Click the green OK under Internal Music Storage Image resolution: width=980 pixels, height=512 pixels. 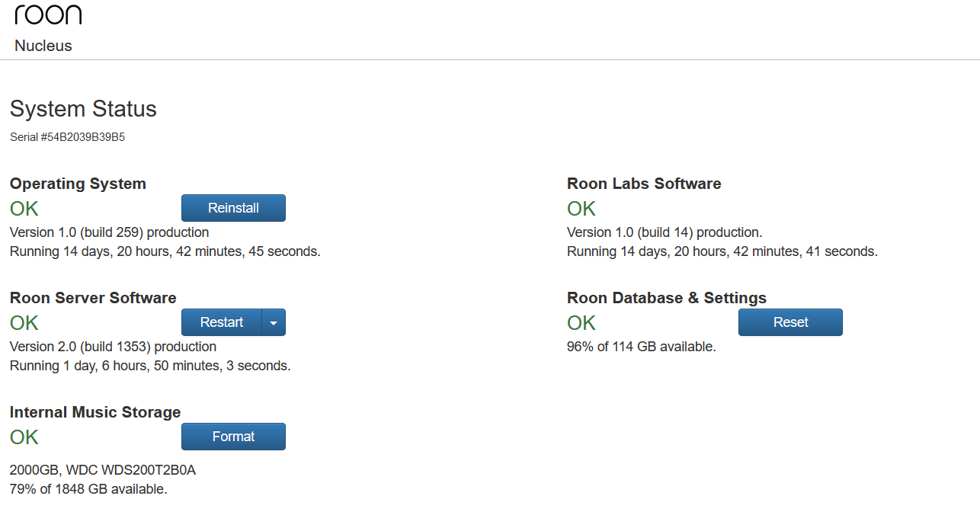click(23, 437)
